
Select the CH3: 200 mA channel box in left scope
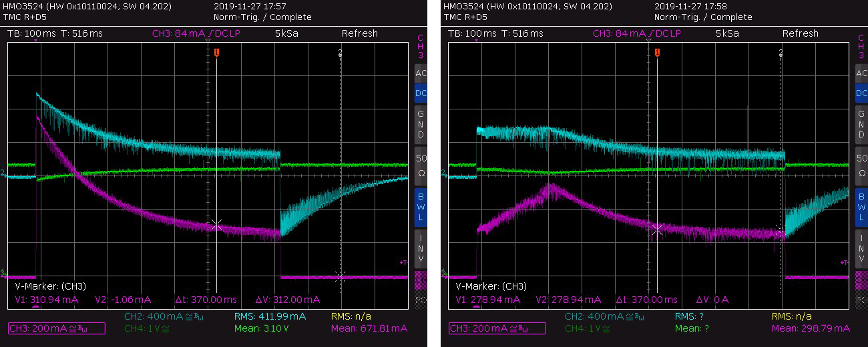coord(57,328)
